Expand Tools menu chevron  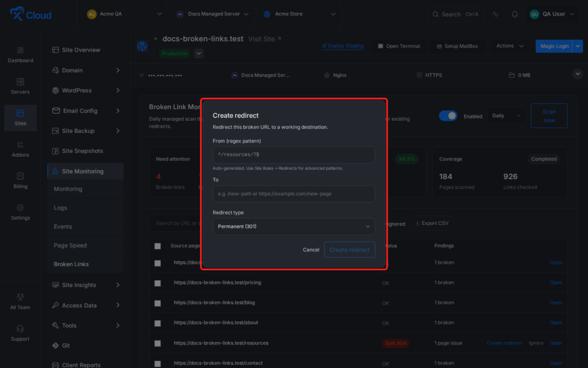coord(118,325)
